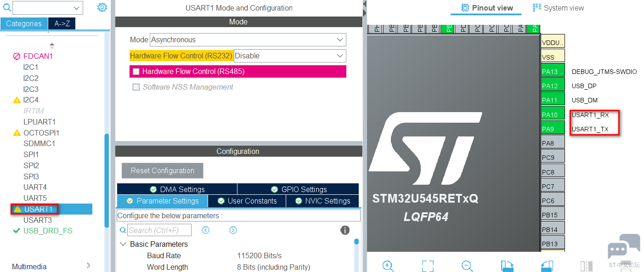644x272 pixels.
Task: Click the warning icon beside USART1
Action: point(17,209)
